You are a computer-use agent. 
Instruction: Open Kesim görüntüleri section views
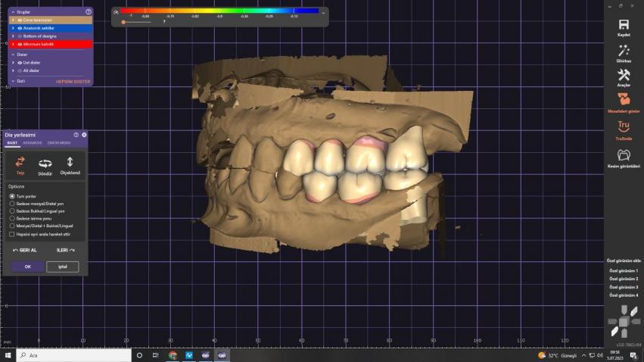click(x=624, y=155)
